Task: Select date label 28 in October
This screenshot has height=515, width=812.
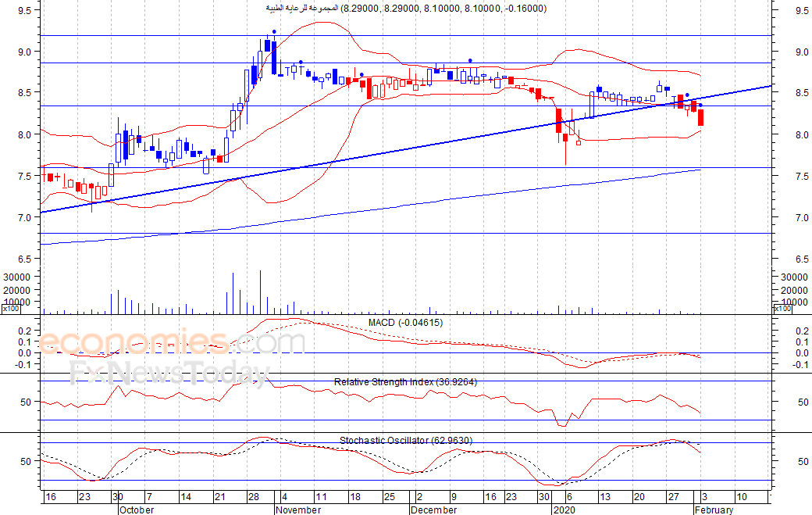Action: [x=253, y=497]
